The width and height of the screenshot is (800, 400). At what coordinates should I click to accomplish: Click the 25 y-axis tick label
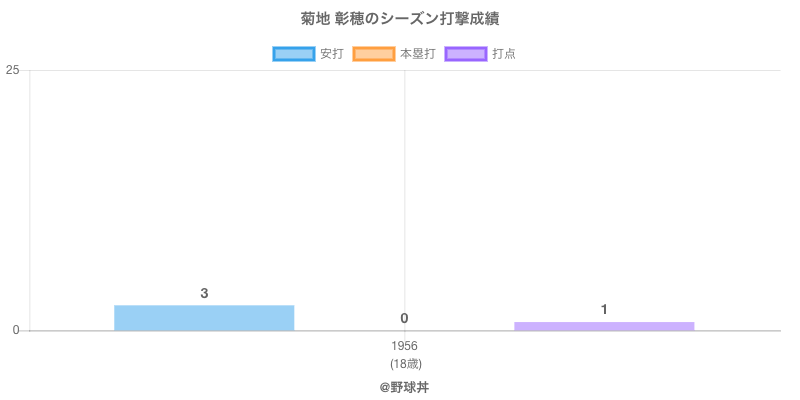(x=13, y=70)
